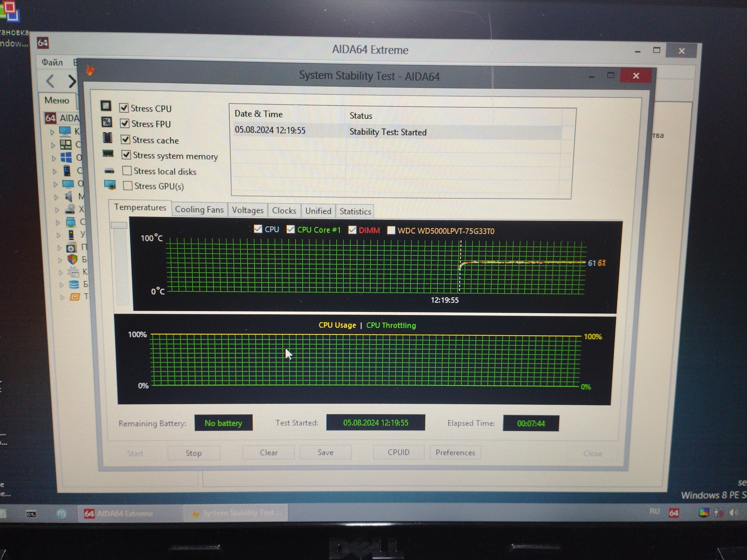Viewport: 747px width, 560px height.
Task: Select the orange Benchmark icon in the tree
Action: pyautogui.click(x=75, y=297)
